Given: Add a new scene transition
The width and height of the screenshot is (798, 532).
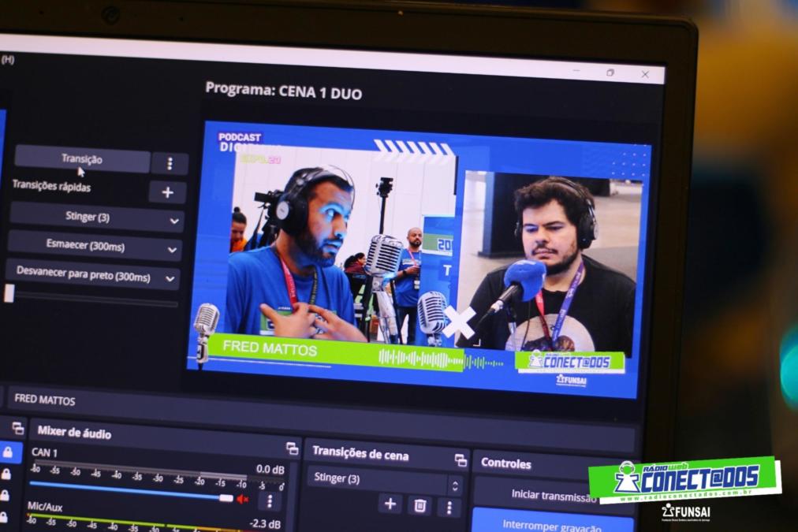Looking at the screenshot, I should (390, 504).
